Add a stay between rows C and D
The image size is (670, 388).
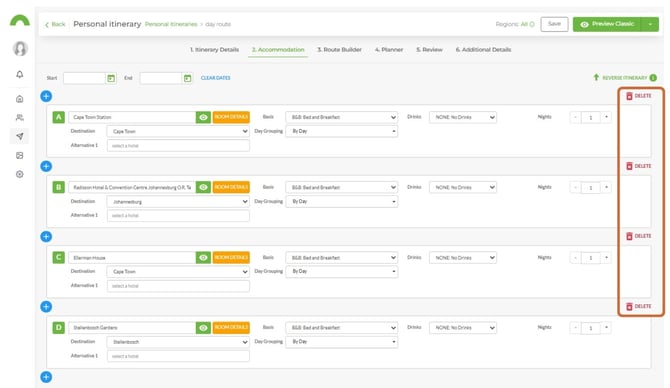[x=46, y=306]
